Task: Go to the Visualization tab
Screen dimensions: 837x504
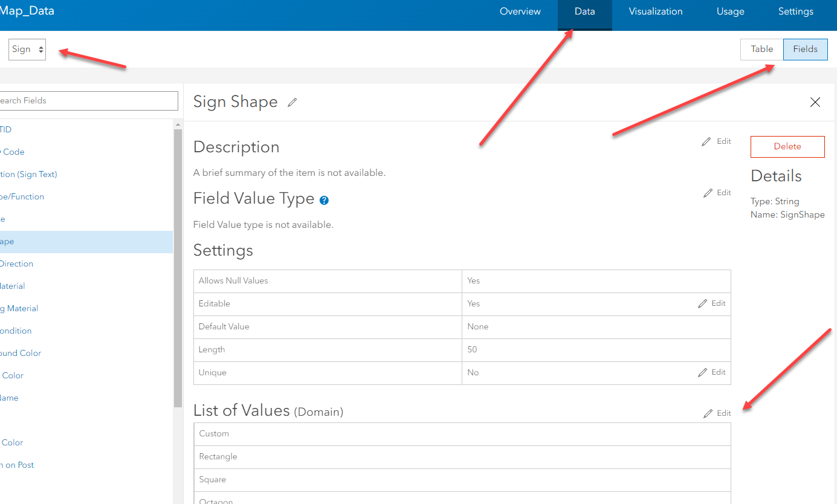Action: click(656, 11)
